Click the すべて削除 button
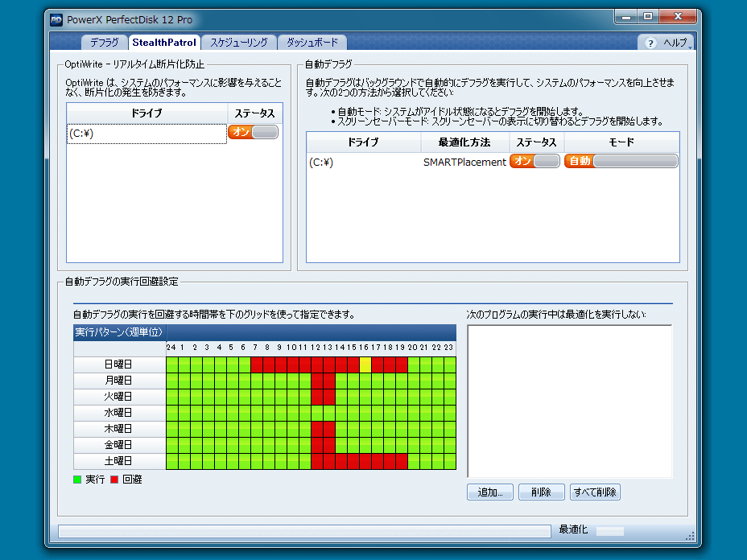 point(595,492)
